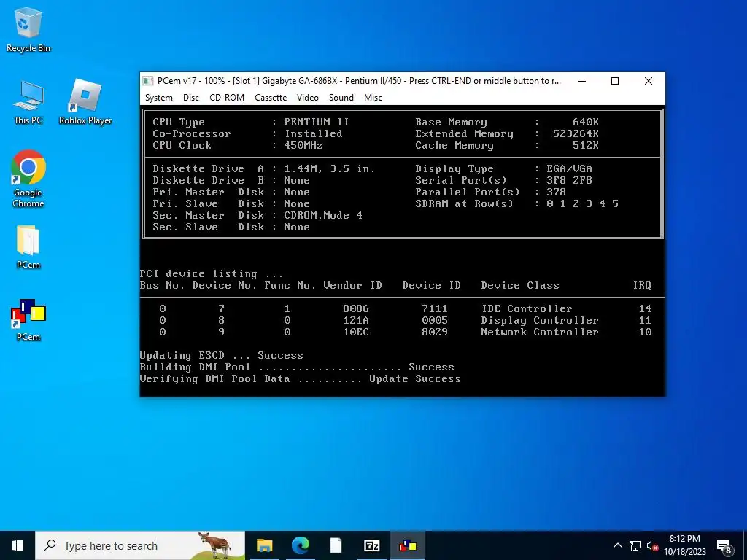
Task: Click the 'CDROM,Mode 4' disk entry
Action: pos(323,215)
